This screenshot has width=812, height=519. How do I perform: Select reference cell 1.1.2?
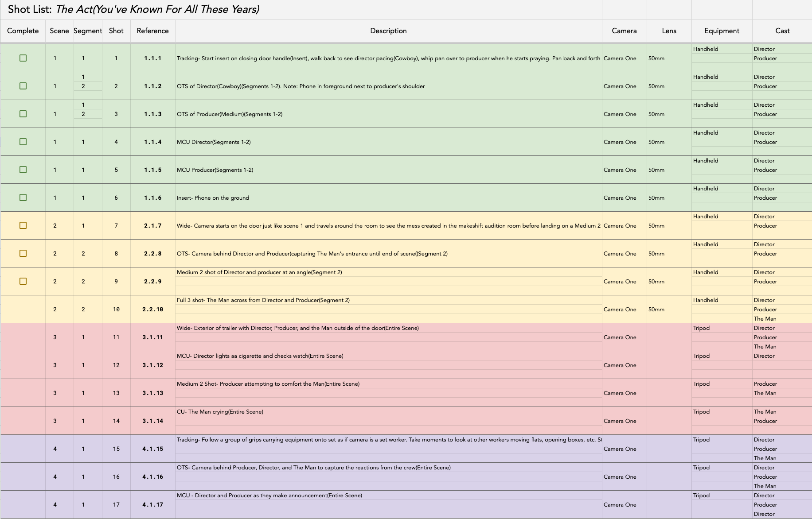152,86
